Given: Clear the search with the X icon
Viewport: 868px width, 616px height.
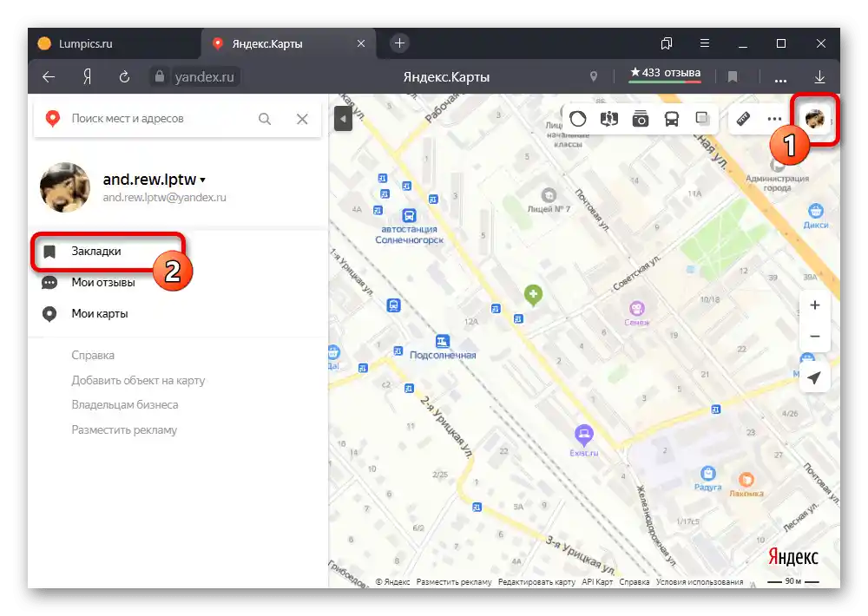Looking at the screenshot, I should [x=302, y=119].
